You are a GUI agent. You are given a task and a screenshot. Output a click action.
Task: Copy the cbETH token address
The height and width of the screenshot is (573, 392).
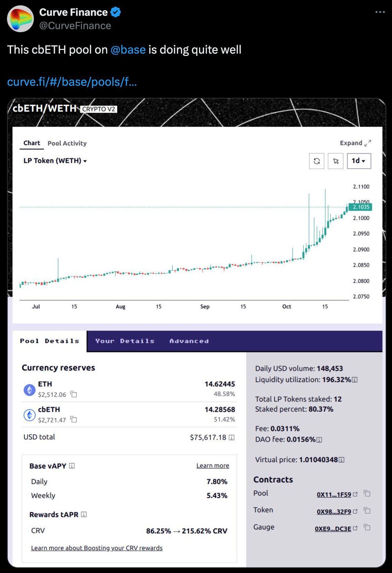coord(74,420)
